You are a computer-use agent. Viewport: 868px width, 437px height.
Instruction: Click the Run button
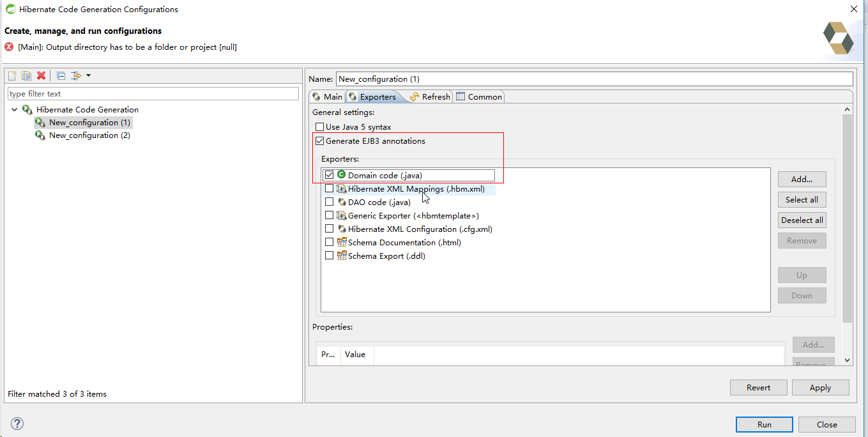point(764,424)
